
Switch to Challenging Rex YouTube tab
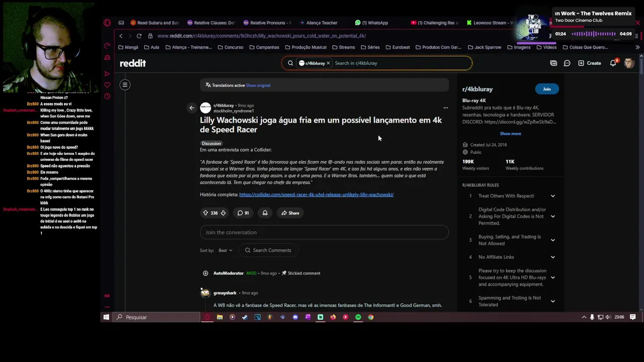pyautogui.click(x=434, y=23)
